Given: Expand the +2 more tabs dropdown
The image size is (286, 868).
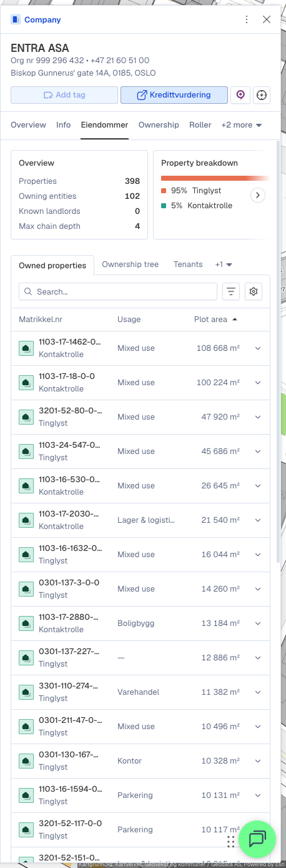Looking at the screenshot, I should point(242,125).
